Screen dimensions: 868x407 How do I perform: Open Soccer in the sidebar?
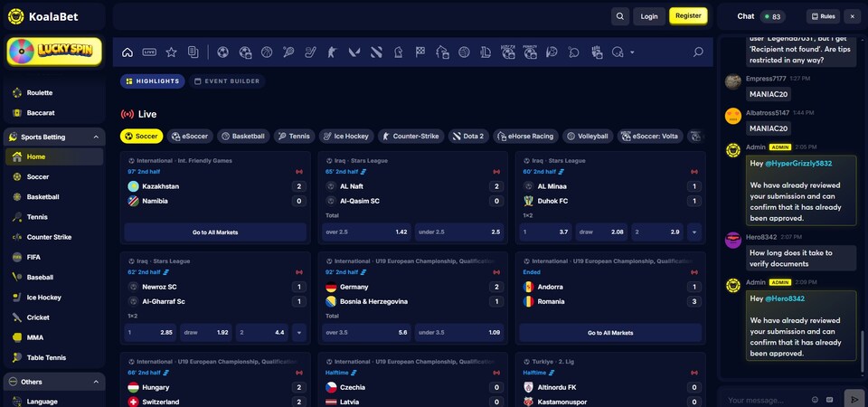click(x=54, y=177)
